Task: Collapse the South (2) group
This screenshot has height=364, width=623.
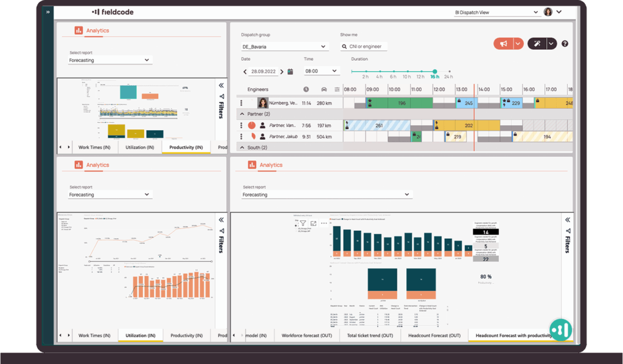Action: pos(242,148)
